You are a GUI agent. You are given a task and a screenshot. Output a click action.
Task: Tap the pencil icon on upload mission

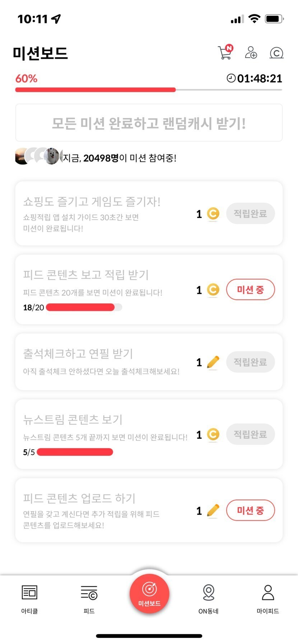[213, 511]
